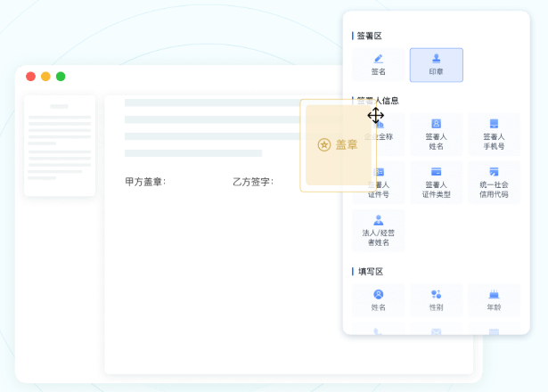
Task: Click the red close window button
Action: (x=31, y=76)
